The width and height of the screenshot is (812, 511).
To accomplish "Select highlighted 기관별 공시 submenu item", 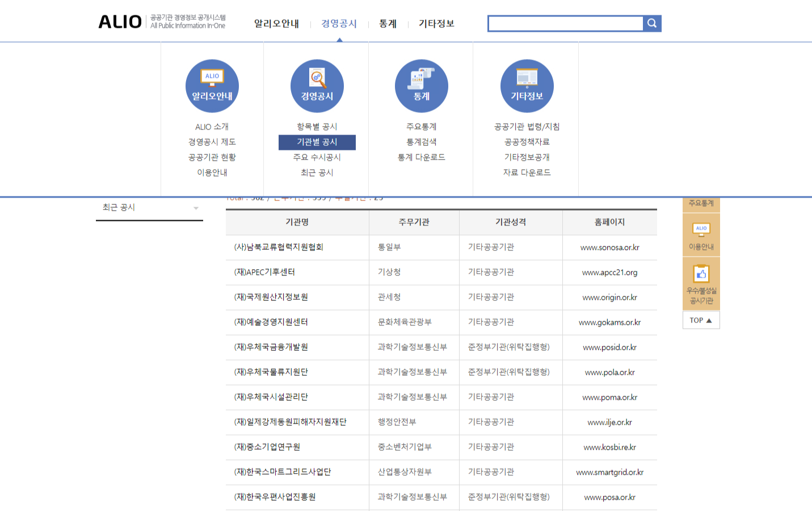I will [317, 142].
